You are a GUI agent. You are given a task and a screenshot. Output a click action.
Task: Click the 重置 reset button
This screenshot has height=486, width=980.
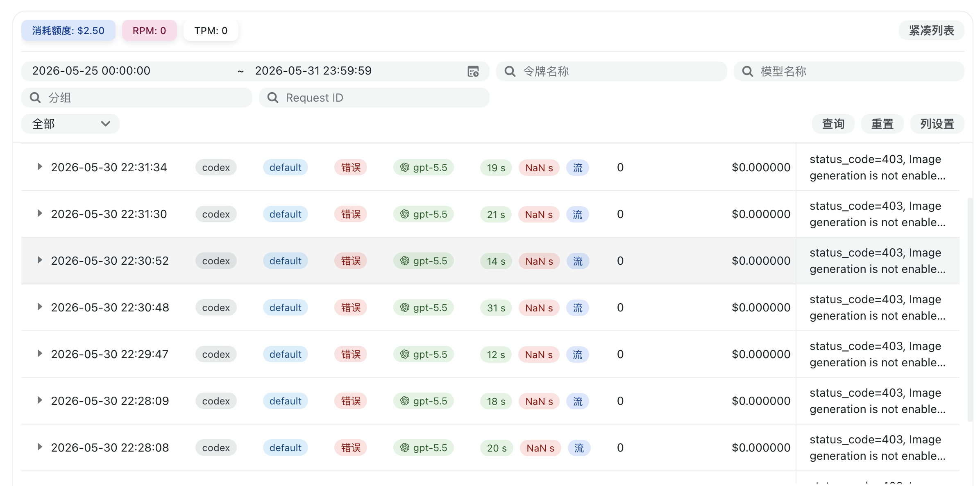(x=882, y=124)
